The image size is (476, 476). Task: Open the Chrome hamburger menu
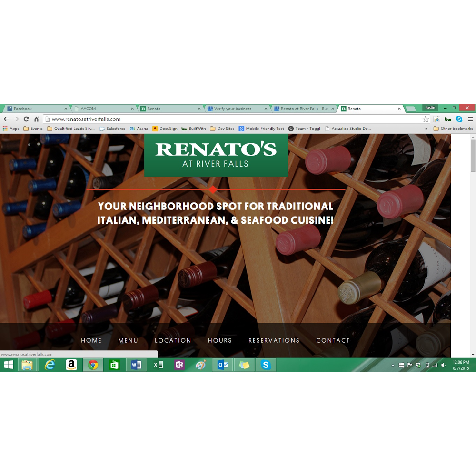470,119
